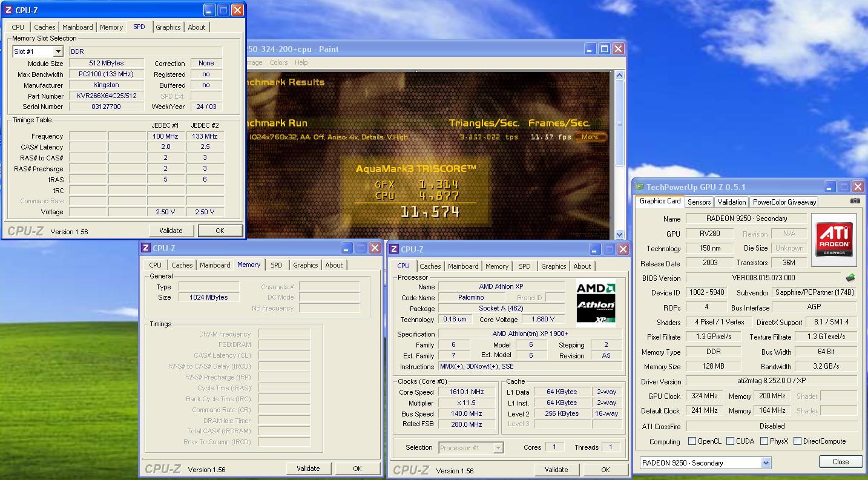The width and height of the screenshot is (868, 480).
Task: Enable the OpenCL checkbox
Action: pos(692,441)
